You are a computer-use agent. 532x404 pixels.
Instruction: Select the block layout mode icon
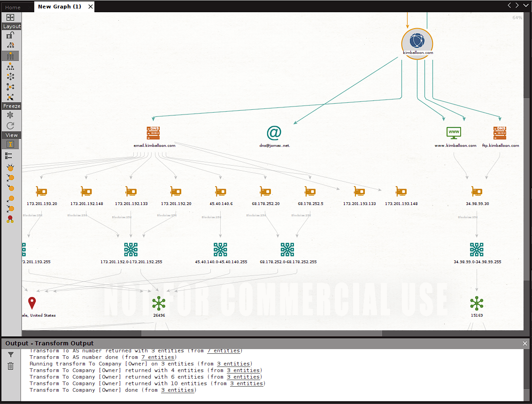click(10, 56)
